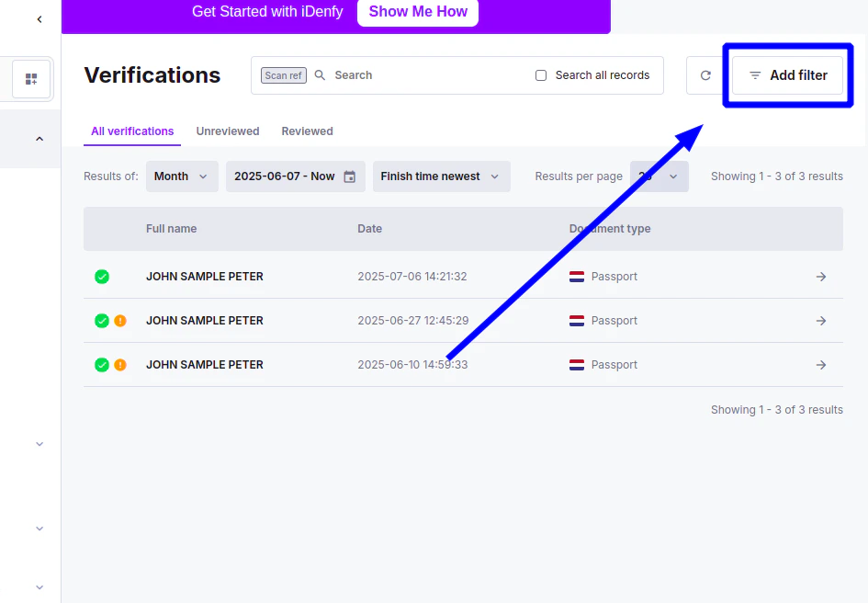Select JOHN SAMPLE PETER dated 2025-07-06
The width and height of the screenshot is (868, 603).
click(205, 277)
